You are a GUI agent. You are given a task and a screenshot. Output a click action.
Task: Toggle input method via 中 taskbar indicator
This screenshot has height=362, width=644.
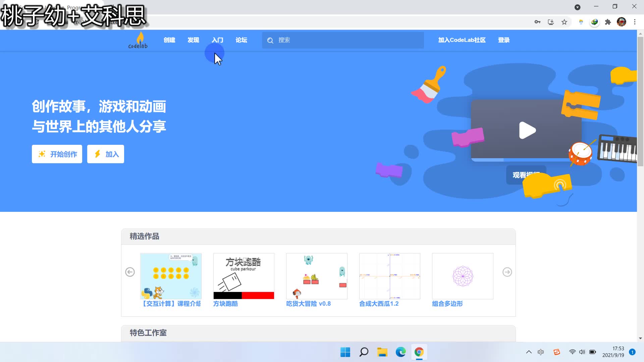(x=541, y=352)
